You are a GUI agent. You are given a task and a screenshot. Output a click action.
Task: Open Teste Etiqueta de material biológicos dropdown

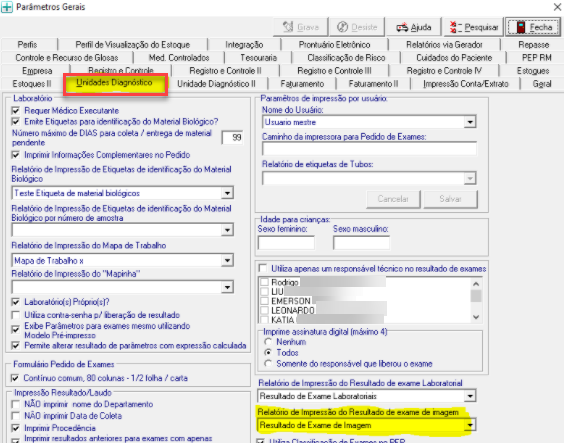pos(227,193)
